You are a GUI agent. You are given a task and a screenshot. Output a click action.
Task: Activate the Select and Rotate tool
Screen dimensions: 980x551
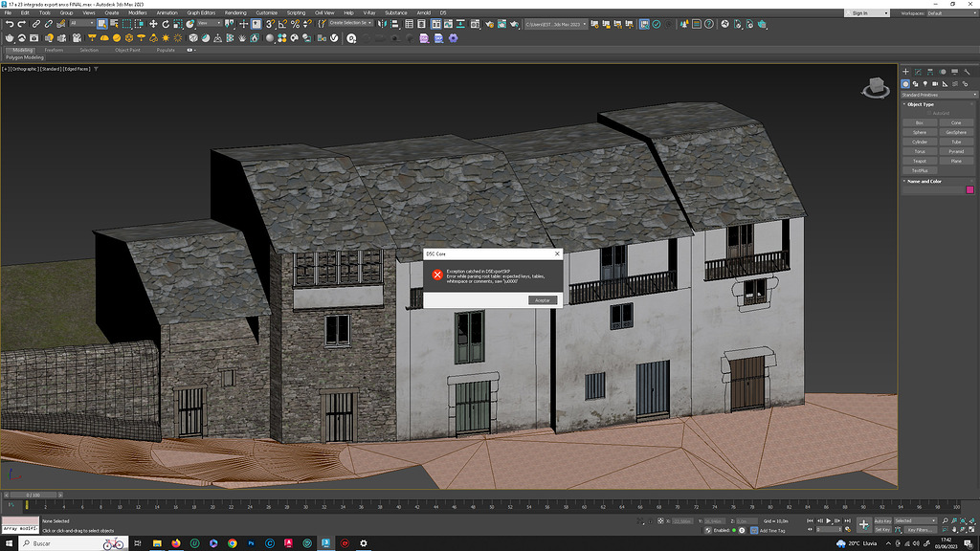[x=166, y=25]
